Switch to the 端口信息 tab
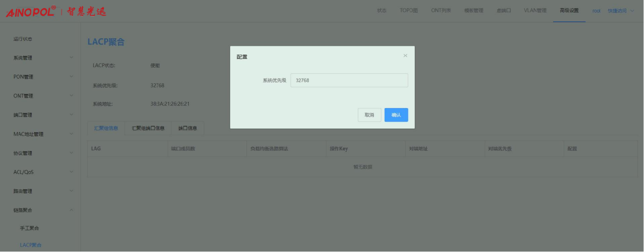Image resolution: width=644 pixels, height=252 pixels. (x=188, y=128)
